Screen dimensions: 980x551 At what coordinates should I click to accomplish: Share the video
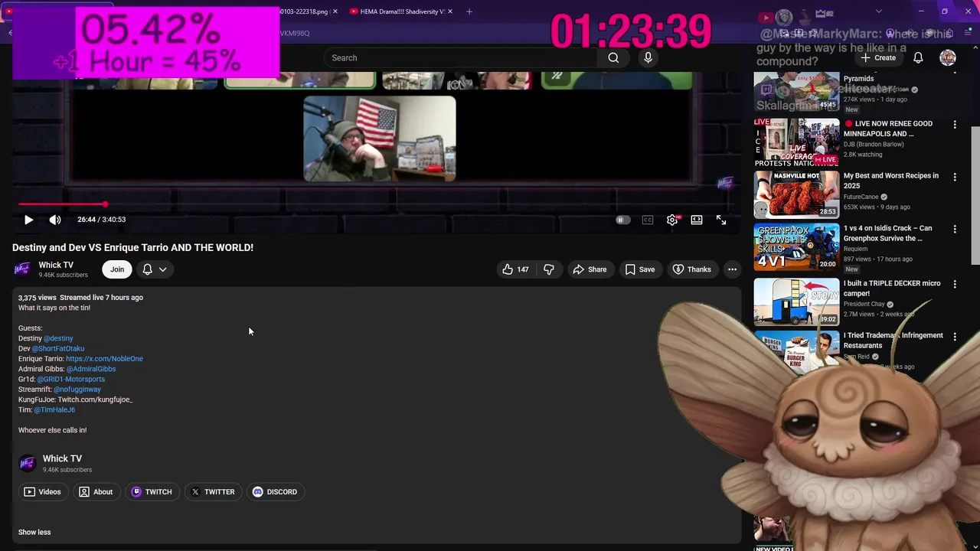pos(590,269)
